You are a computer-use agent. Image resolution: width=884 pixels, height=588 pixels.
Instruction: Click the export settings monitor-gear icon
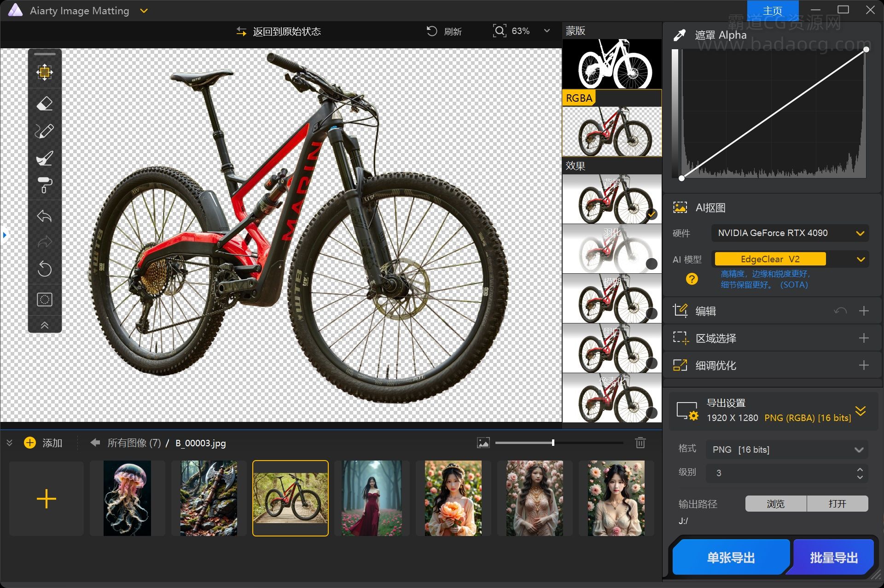(687, 411)
